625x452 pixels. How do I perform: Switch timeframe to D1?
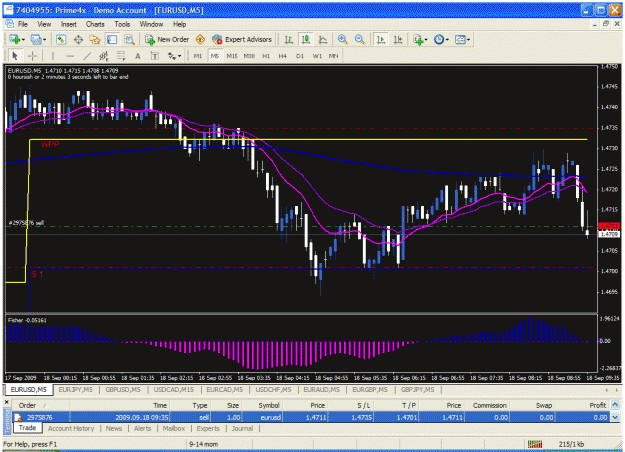300,56
